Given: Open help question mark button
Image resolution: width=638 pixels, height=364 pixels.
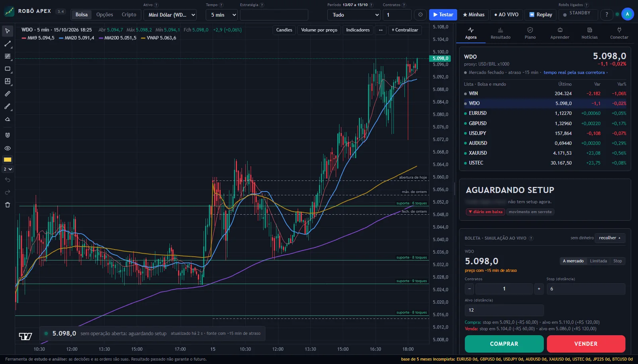Looking at the screenshot, I should tap(606, 15).
